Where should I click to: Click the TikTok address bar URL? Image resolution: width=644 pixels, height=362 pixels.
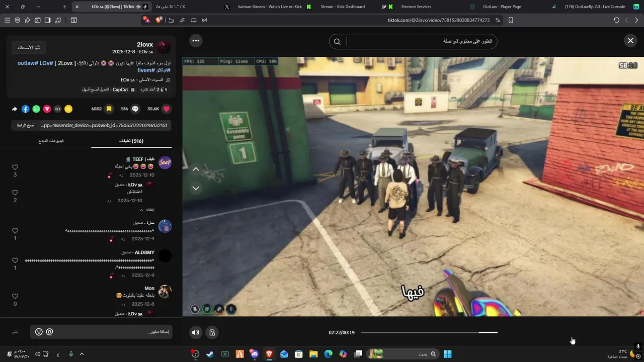pos(438,20)
